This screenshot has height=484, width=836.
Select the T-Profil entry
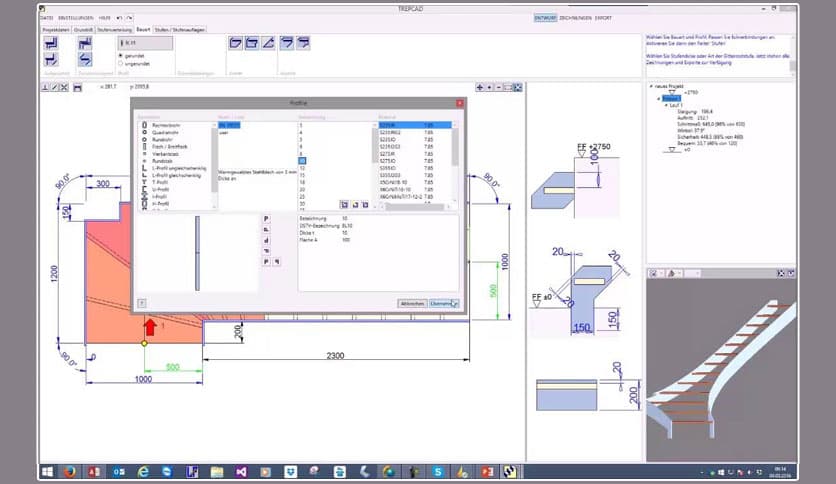coord(160,182)
